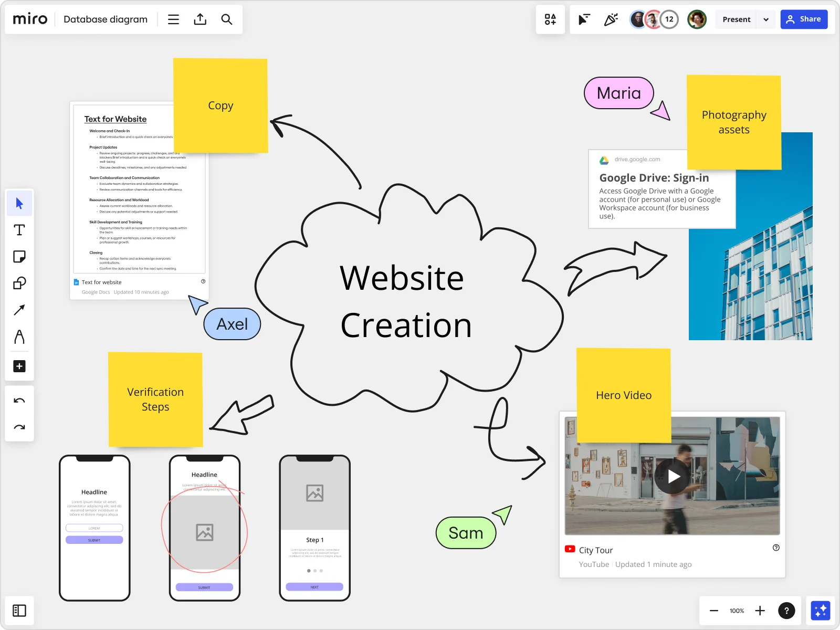Image resolution: width=840 pixels, height=630 pixels.
Task: Open the apps and templates menu
Action: pos(550,19)
